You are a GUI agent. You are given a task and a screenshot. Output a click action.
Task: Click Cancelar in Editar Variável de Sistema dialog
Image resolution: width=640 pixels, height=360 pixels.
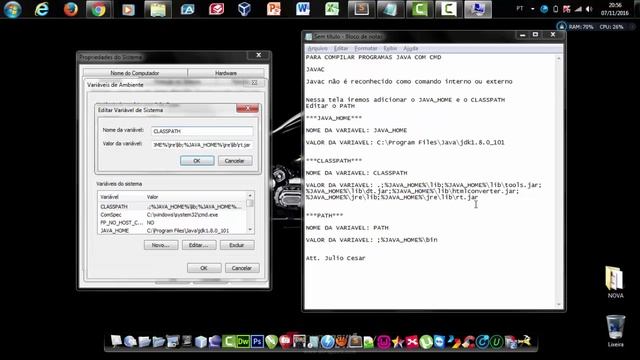234,161
